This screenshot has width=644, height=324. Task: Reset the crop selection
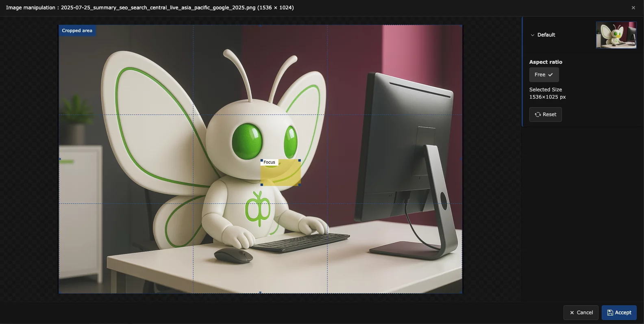point(545,114)
